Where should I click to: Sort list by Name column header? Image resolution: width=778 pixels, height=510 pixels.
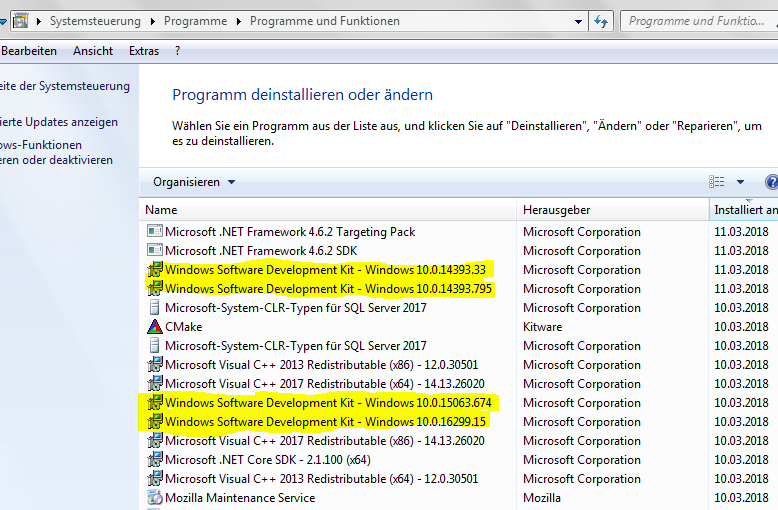coord(328,210)
